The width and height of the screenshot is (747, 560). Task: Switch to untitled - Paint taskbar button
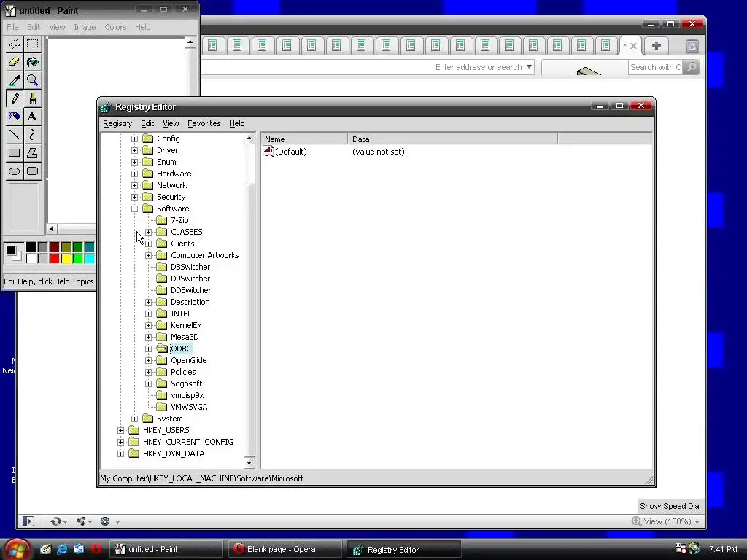coord(166,549)
